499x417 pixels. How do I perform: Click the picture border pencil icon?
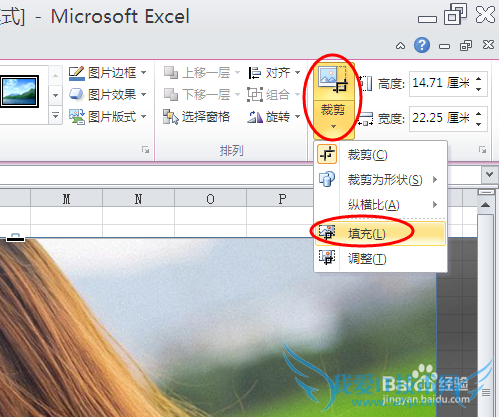[76, 73]
